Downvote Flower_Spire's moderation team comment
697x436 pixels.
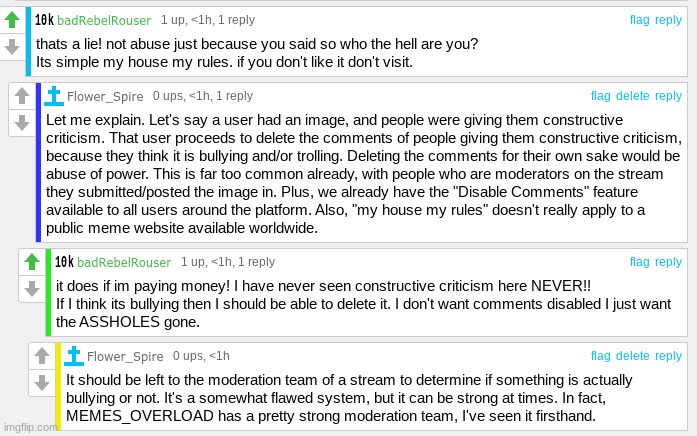[42, 382]
